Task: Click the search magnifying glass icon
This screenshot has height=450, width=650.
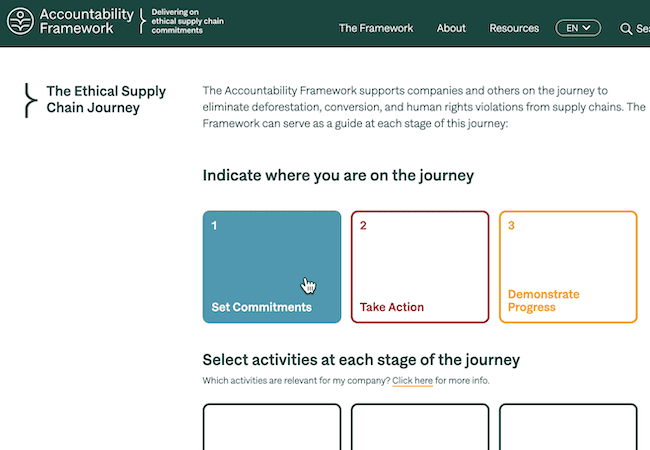Action: (x=626, y=29)
